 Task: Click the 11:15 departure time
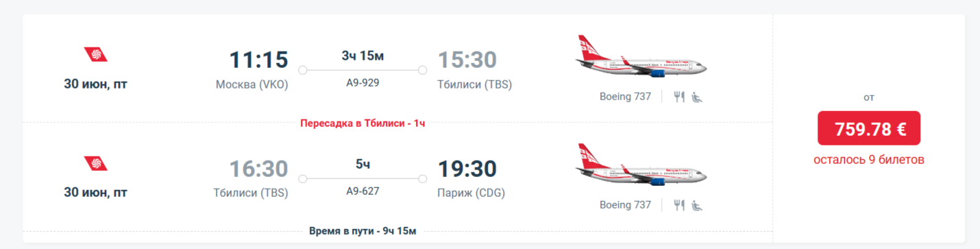(x=258, y=60)
